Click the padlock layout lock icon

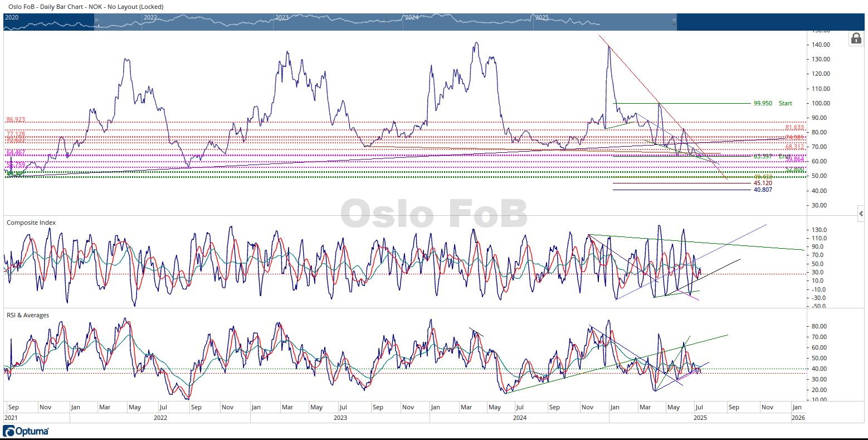855,38
